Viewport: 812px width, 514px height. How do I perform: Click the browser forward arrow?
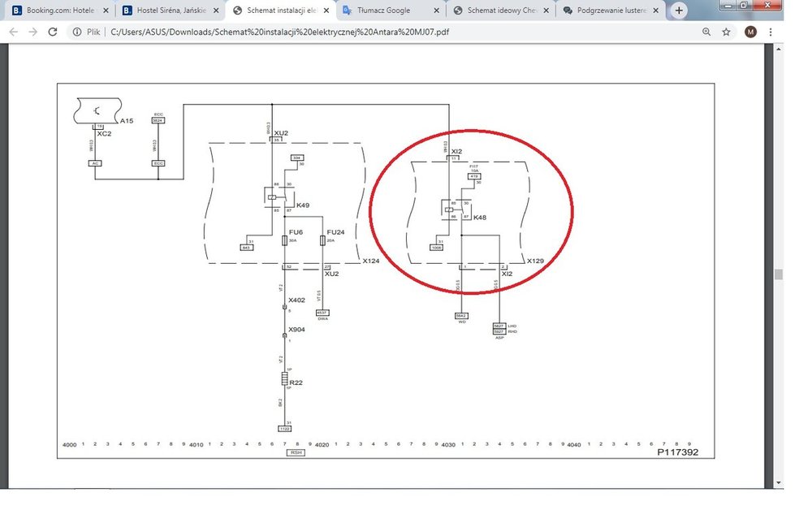coord(32,32)
